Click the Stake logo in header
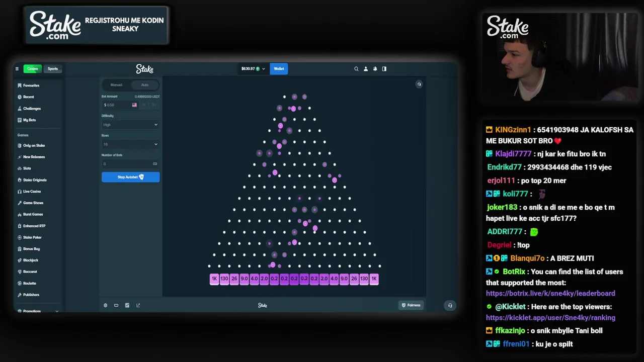This screenshot has width=644, height=362. (x=144, y=69)
